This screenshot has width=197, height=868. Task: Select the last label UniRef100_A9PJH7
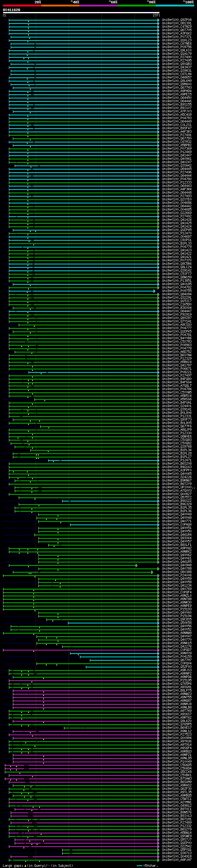pyautogui.click(x=177, y=860)
